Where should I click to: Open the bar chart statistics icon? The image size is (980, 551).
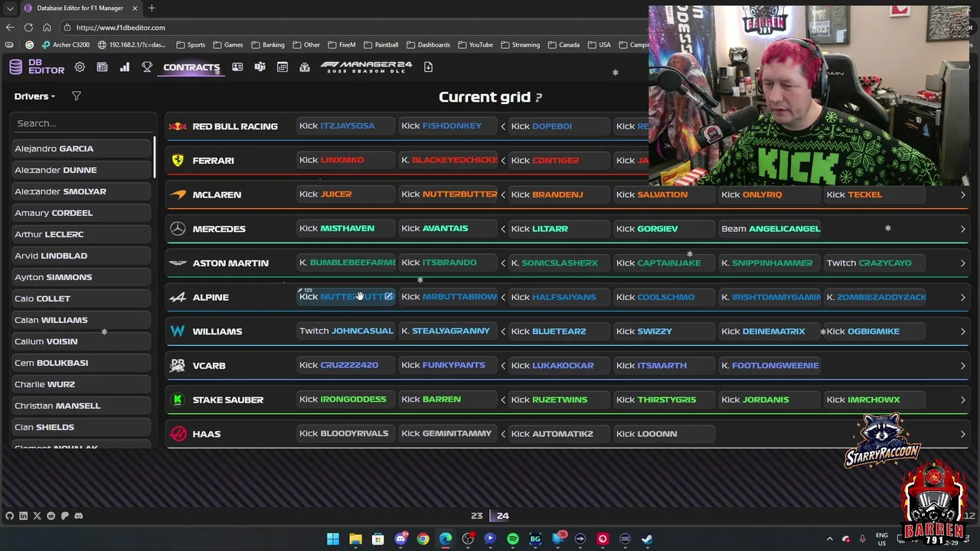[x=125, y=67]
